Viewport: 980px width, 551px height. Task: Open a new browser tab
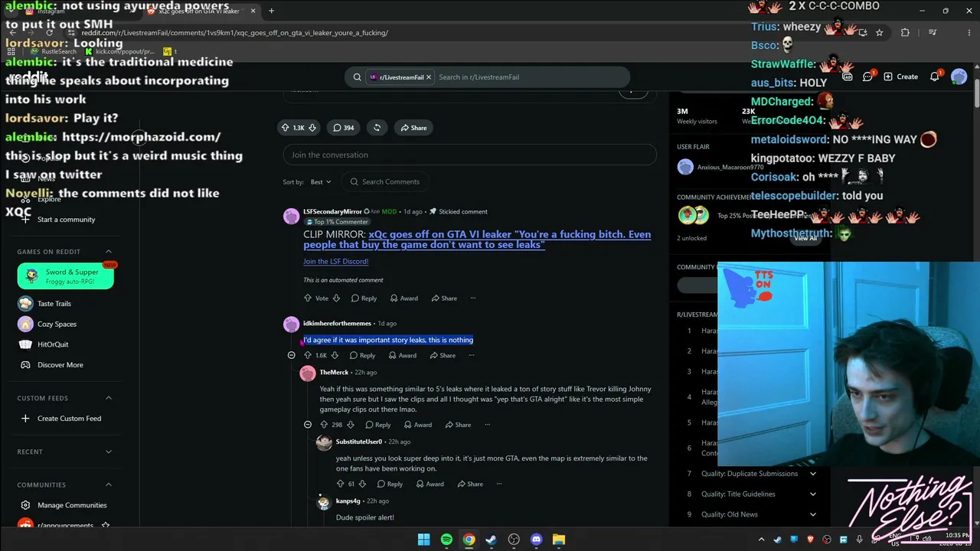point(271,11)
